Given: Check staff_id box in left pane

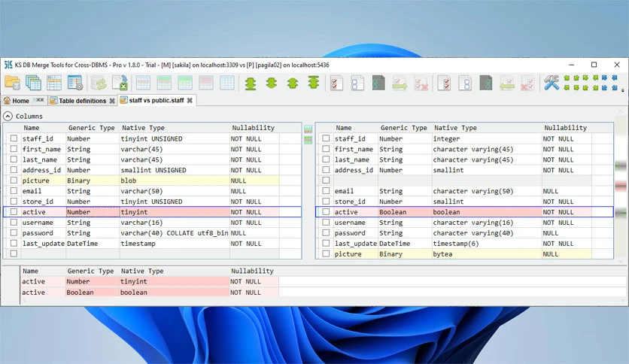Looking at the screenshot, I should [x=14, y=138].
